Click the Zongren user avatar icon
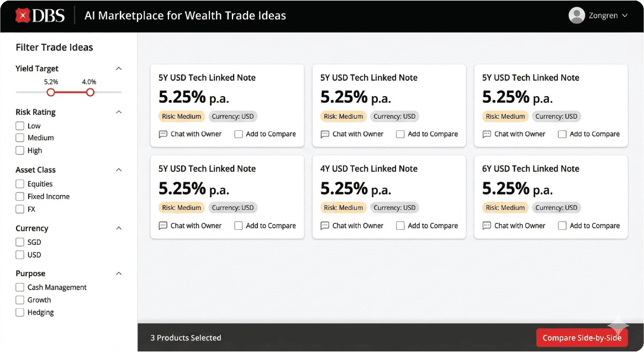644x352 pixels. click(577, 15)
